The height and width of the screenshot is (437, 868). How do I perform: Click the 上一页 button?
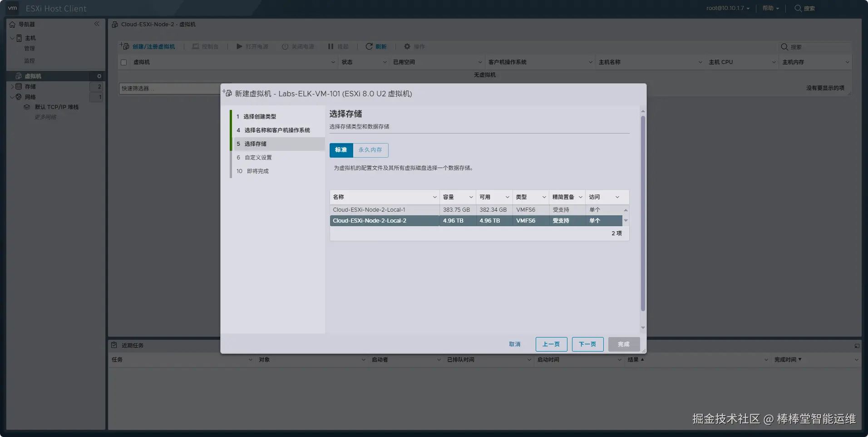coord(551,344)
